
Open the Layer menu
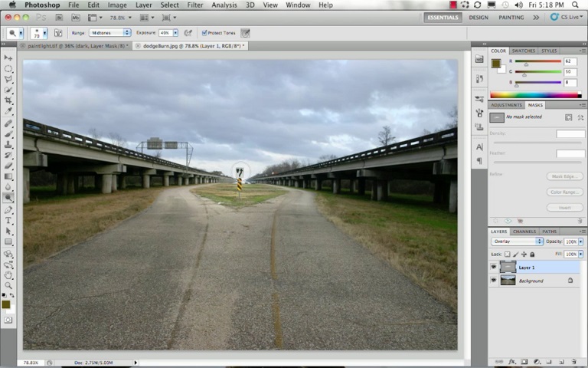pos(144,5)
